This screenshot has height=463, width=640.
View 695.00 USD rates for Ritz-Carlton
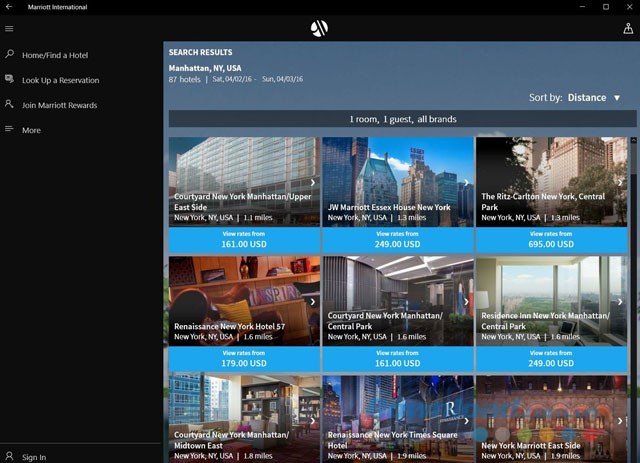click(x=551, y=240)
